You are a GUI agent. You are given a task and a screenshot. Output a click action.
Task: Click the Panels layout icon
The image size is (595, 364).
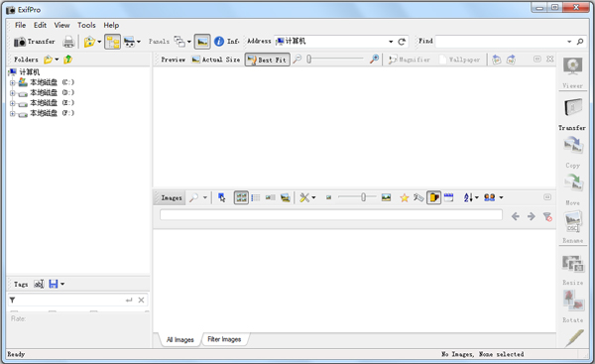tap(179, 41)
